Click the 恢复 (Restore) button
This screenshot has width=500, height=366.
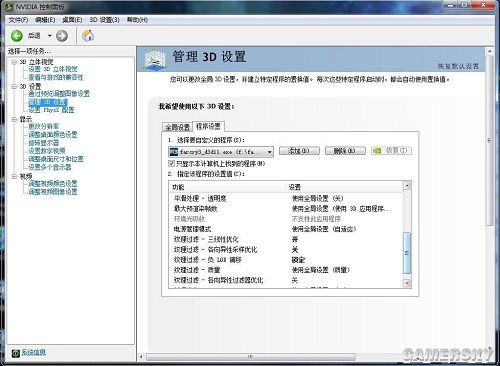(x=391, y=151)
